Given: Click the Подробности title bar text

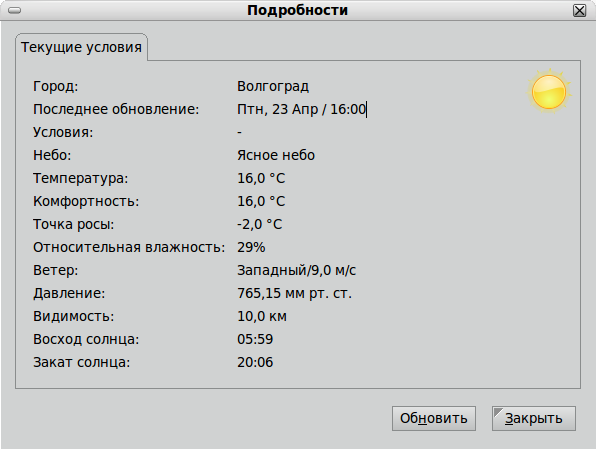Looking at the screenshot, I should pyautogui.click(x=298, y=10).
